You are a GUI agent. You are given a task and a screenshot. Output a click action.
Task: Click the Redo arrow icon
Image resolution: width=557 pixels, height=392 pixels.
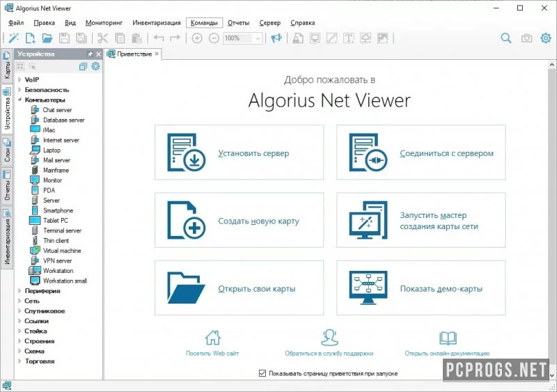pos(175,38)
